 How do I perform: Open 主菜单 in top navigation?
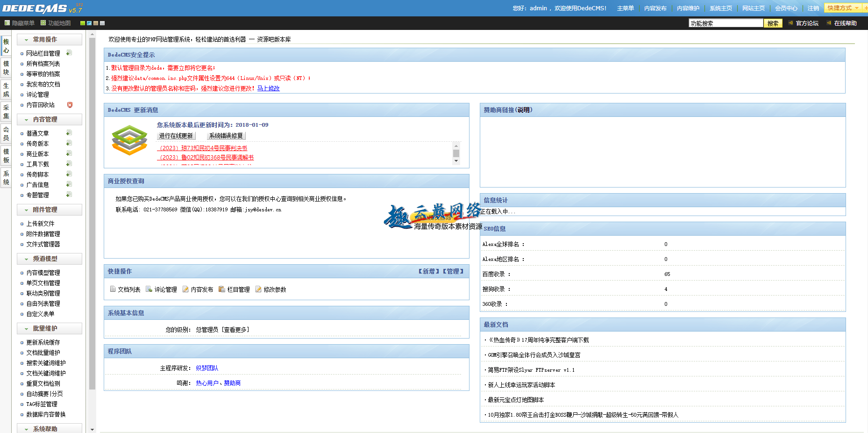click(625, 8)
